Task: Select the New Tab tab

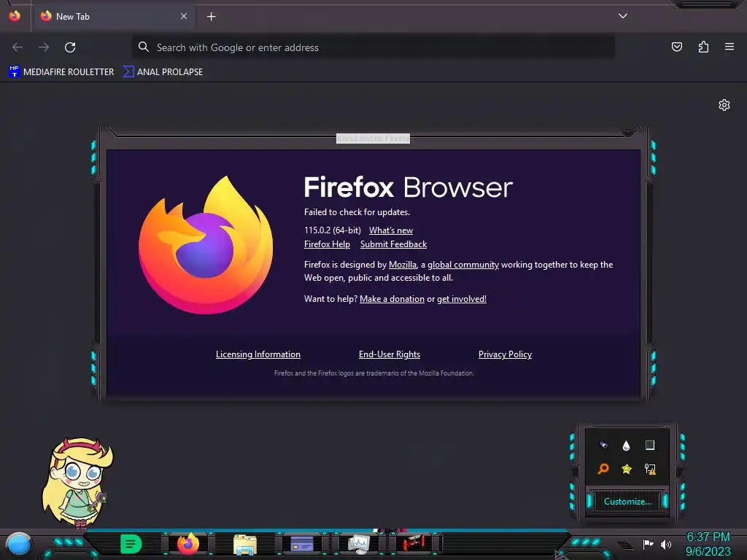Action: point(113,16)
